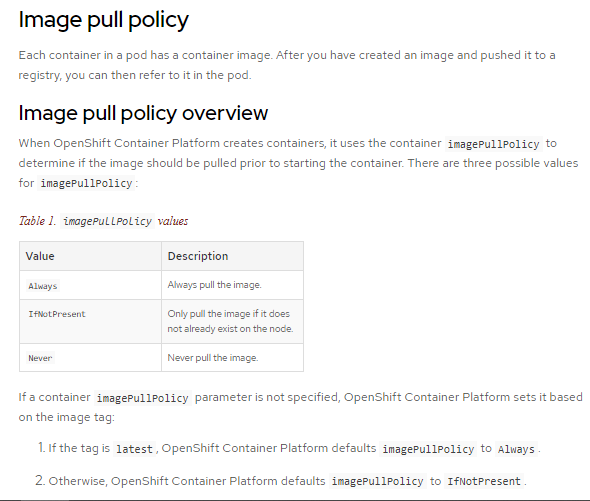Click the 'Description' column header
The height and width of the screenshot is (501, 590).
coord(198,256)
